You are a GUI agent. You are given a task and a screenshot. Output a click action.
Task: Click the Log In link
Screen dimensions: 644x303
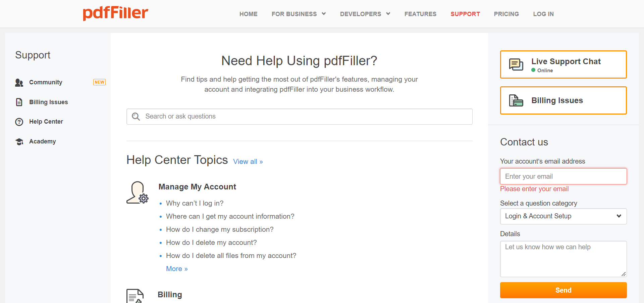pyautogui.click(x=543, y=14)
